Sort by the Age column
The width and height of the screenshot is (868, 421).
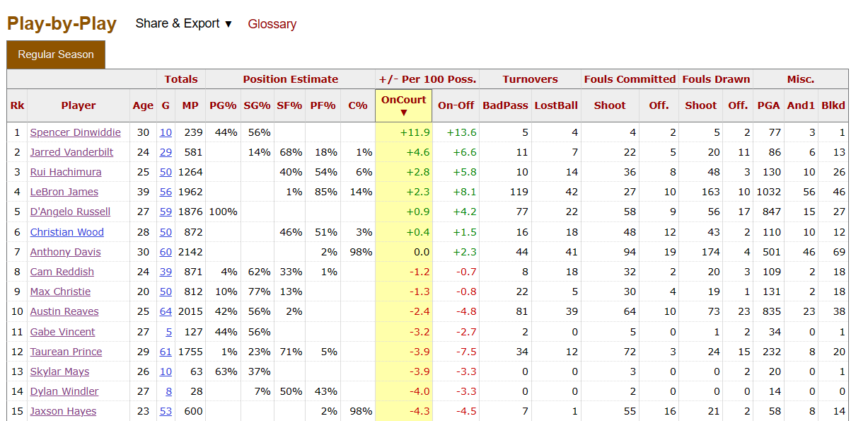143,105
